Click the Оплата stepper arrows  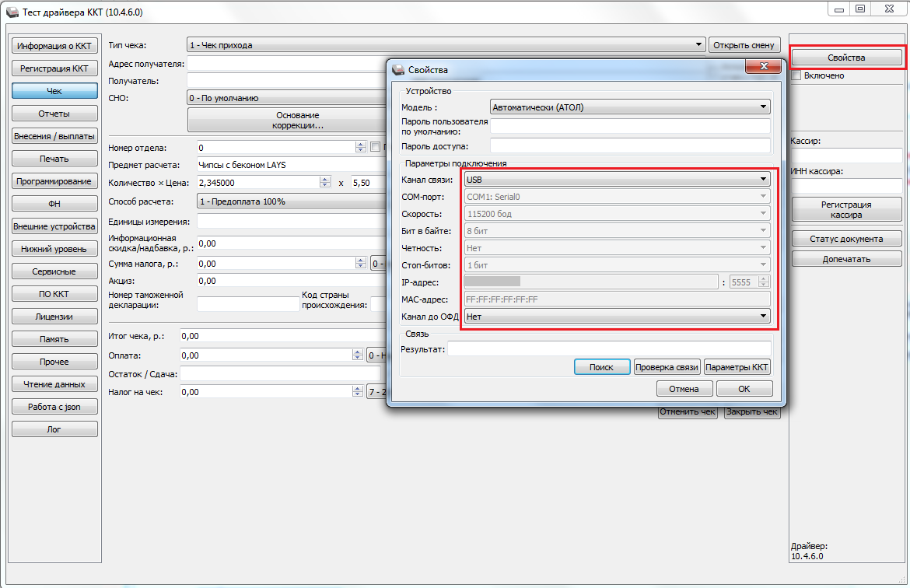pos(358,355)
